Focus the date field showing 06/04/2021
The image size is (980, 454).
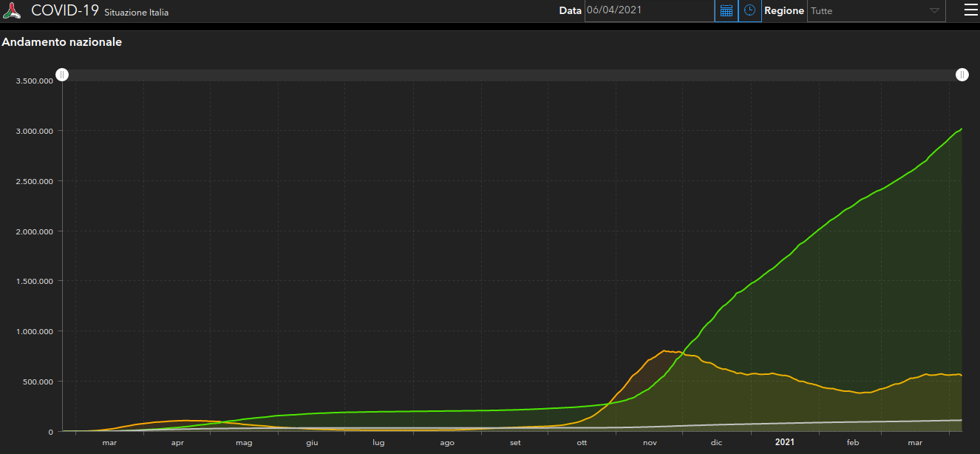pyautogui.click(x=647, y=11)
